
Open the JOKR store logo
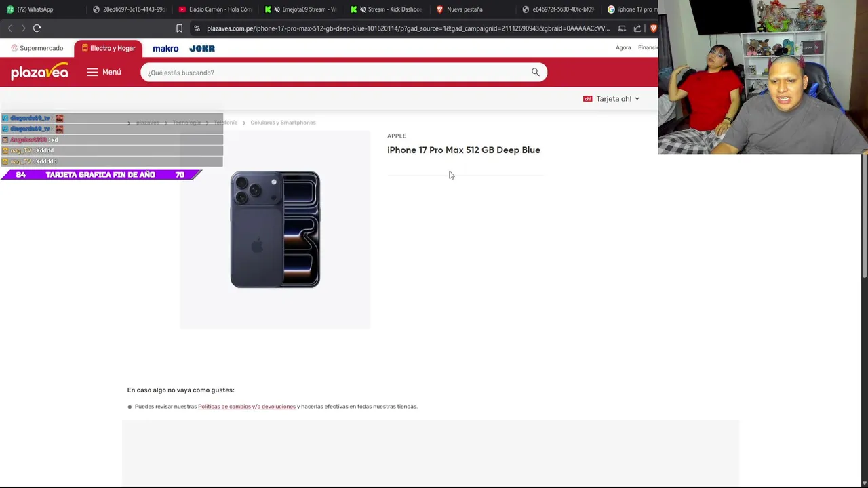(202, 49)
